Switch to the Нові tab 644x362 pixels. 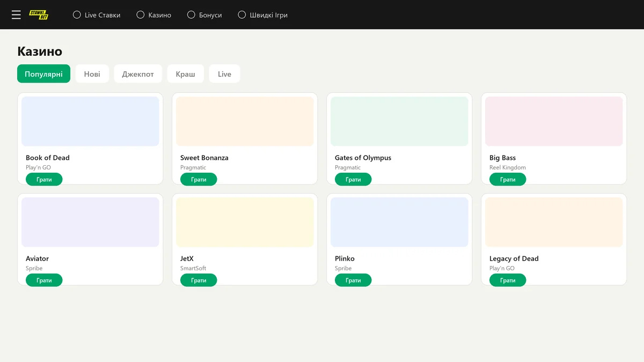point(92,74)
